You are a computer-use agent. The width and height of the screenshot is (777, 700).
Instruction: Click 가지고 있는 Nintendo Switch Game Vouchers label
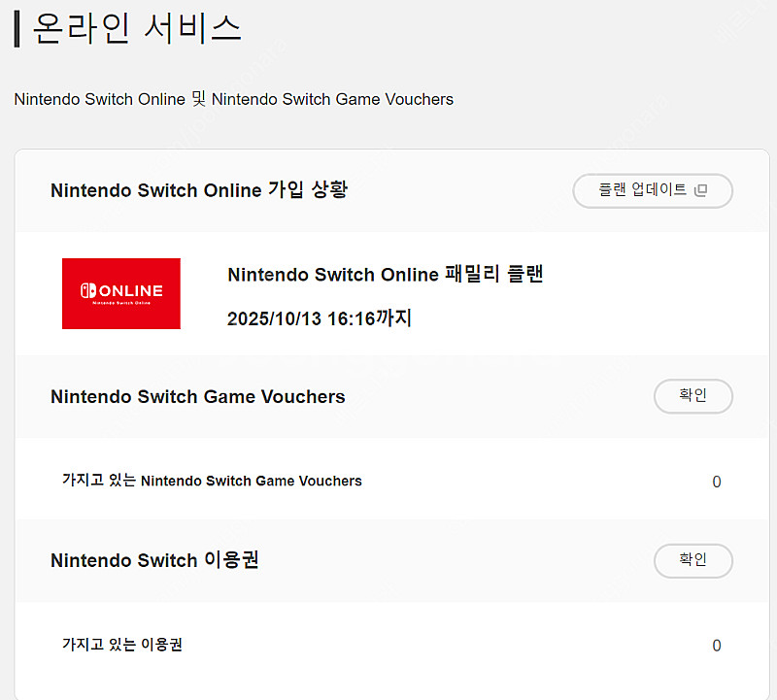click(212, 480)
